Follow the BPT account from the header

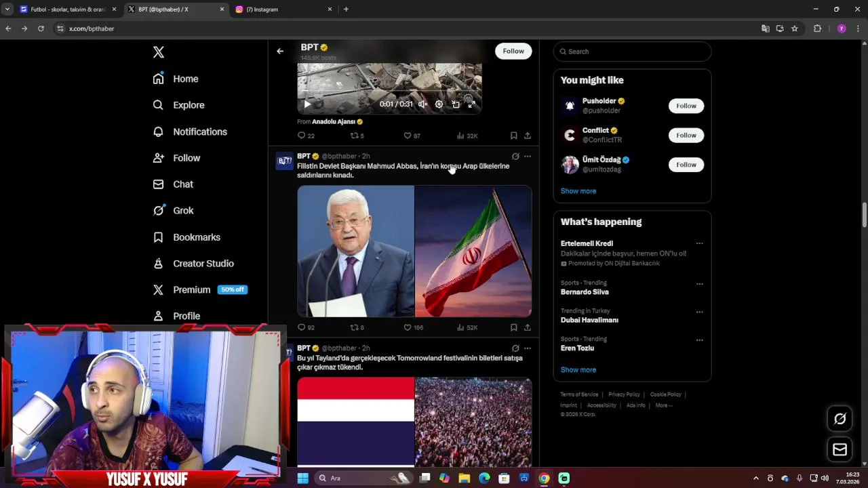[x=513, y=51]
